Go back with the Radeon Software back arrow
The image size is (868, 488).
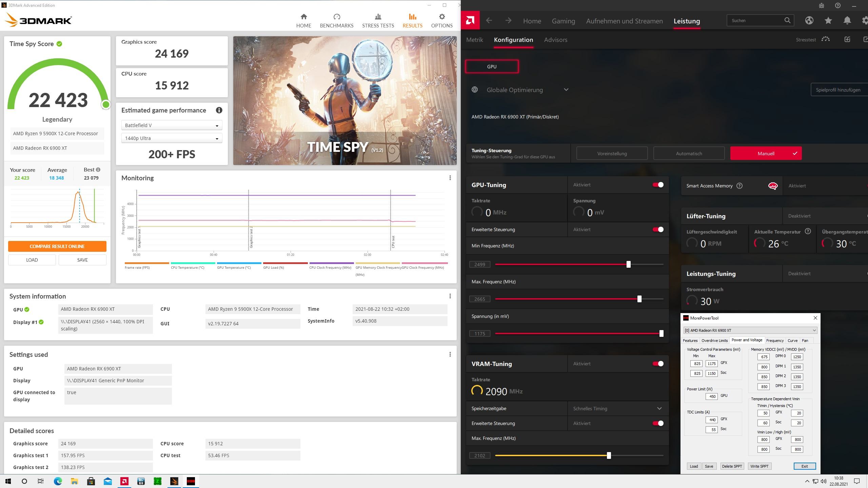click(x=489, y=21)
